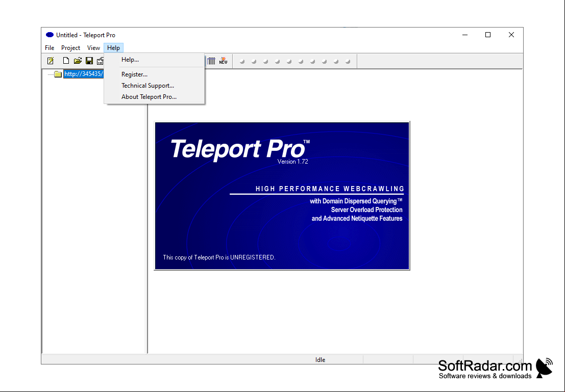Open the File menu

click(x=50, y=48)
